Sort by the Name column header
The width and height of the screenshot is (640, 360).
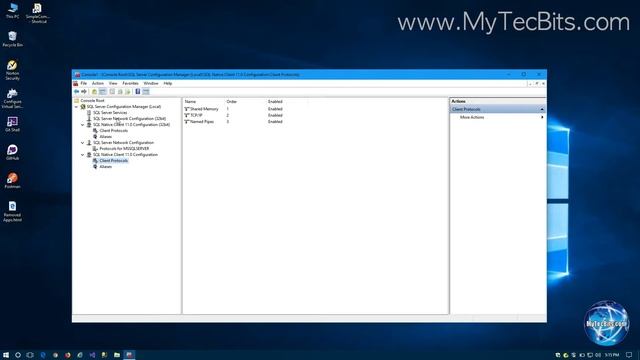(190, 102)
